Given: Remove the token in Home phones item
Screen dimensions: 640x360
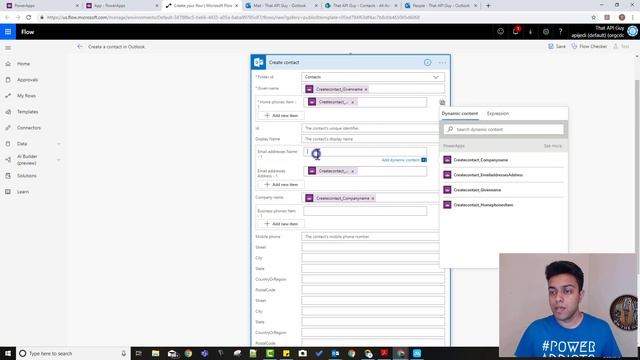Looking at the screenshot, I should 353,102.
